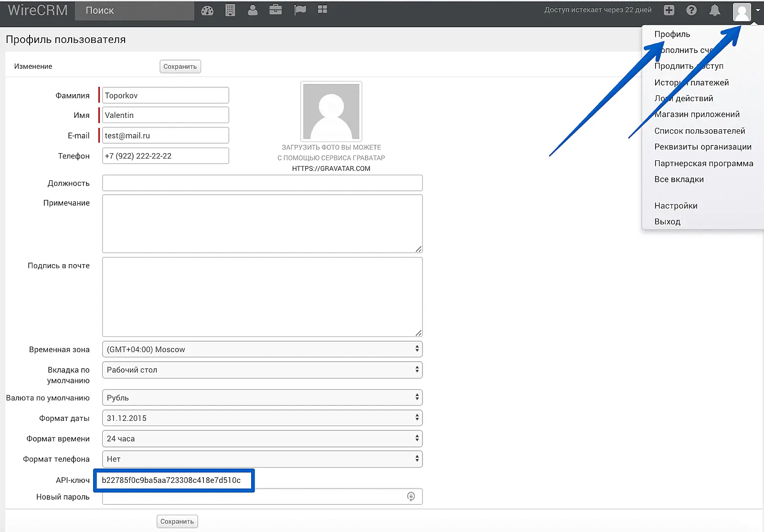Choose Выход from the user menu
This screenshot has width=764, height=532.
pyautogui.click(x=667, y=221)
